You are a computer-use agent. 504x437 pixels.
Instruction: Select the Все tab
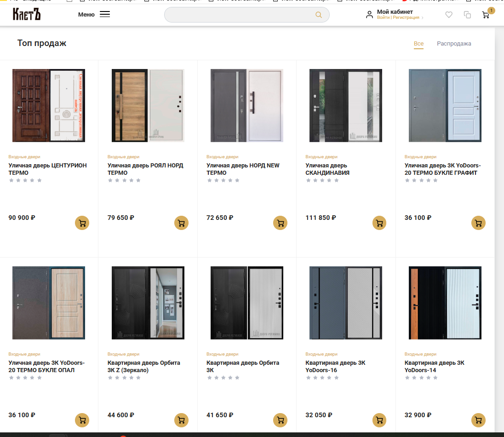[418, 44]
